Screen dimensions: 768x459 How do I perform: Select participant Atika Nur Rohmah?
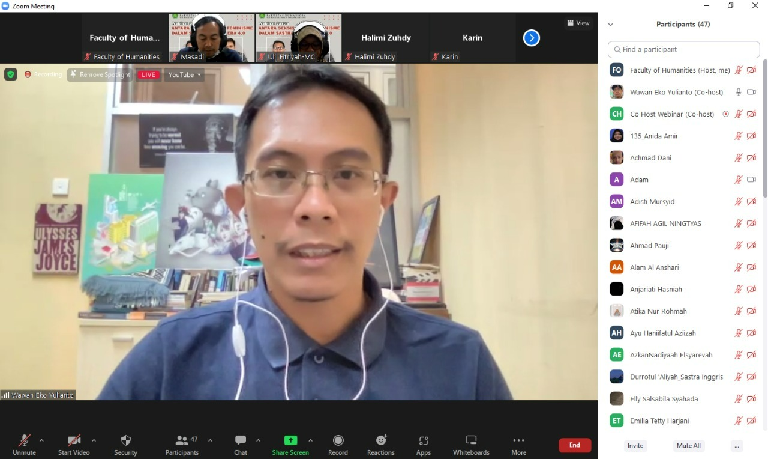tap(684, 311)
